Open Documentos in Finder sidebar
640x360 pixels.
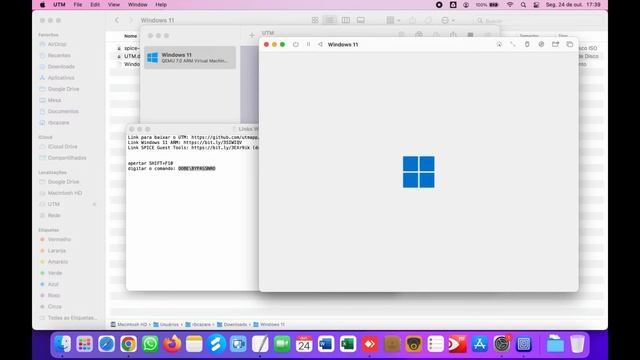click(63, 111)
